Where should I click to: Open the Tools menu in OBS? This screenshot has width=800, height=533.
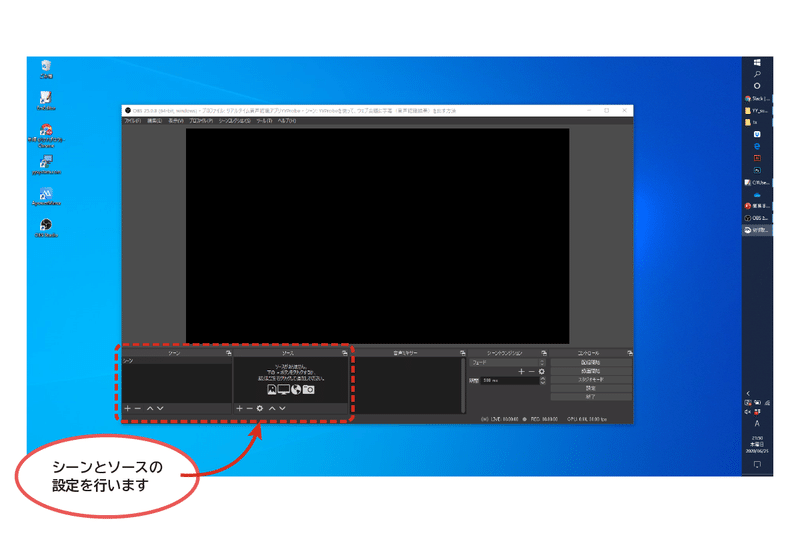tap(264, 121)
